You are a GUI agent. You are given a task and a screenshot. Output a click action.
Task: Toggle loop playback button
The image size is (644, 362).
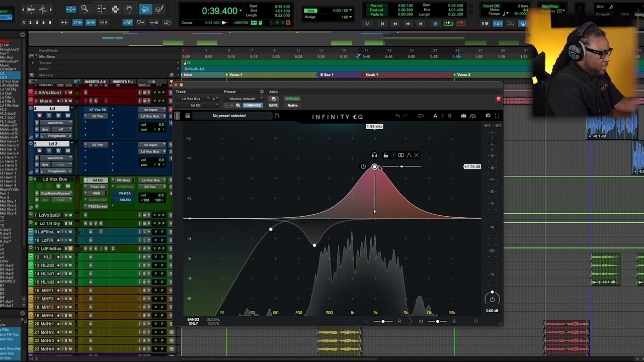(x=449, y=24)
